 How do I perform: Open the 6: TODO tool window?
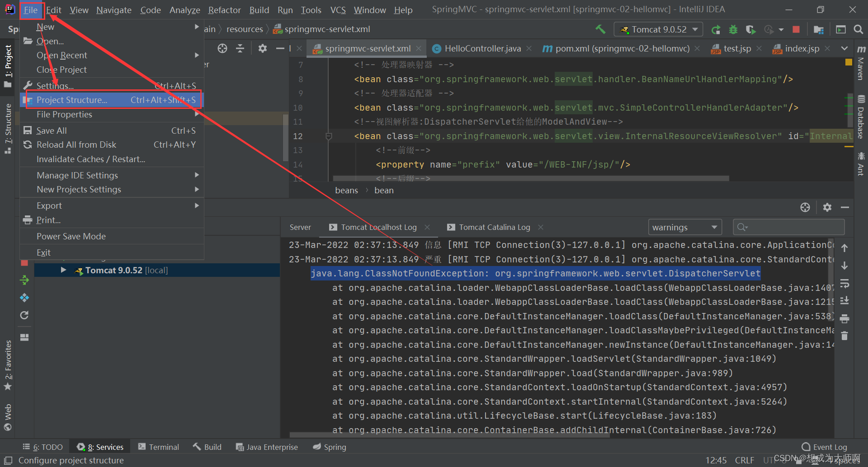click(43, 447)
